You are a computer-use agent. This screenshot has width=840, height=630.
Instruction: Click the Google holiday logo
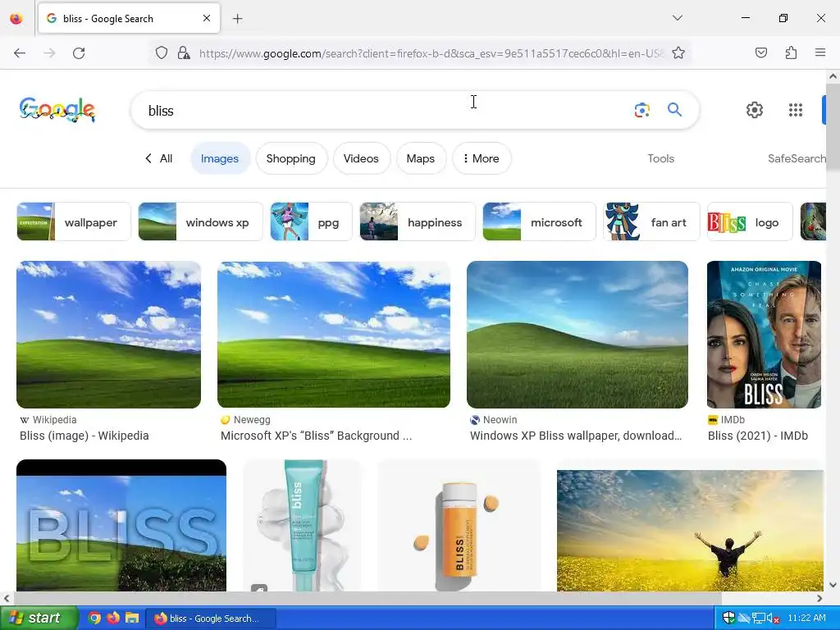pos(57,110)
